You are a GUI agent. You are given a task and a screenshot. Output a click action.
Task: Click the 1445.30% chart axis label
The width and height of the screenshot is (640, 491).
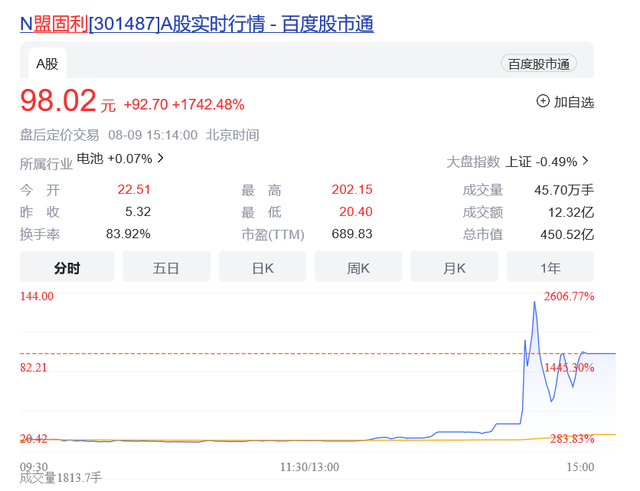[569, 367]
